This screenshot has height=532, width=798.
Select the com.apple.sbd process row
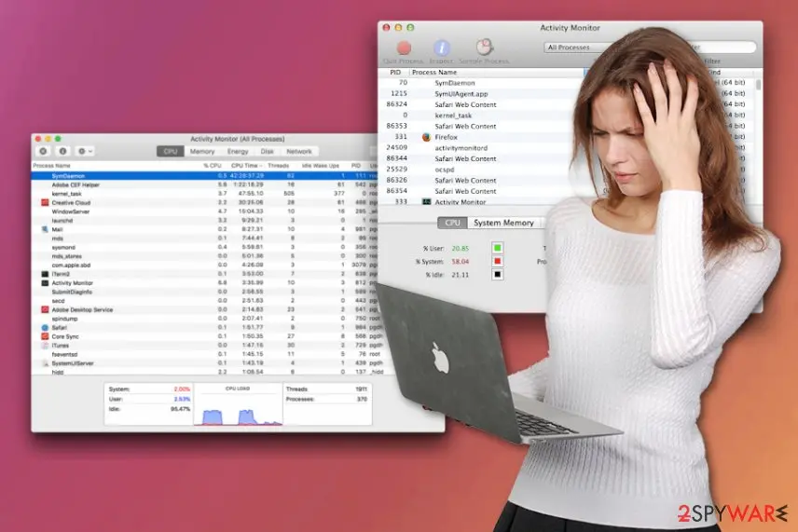click(204, 265)
